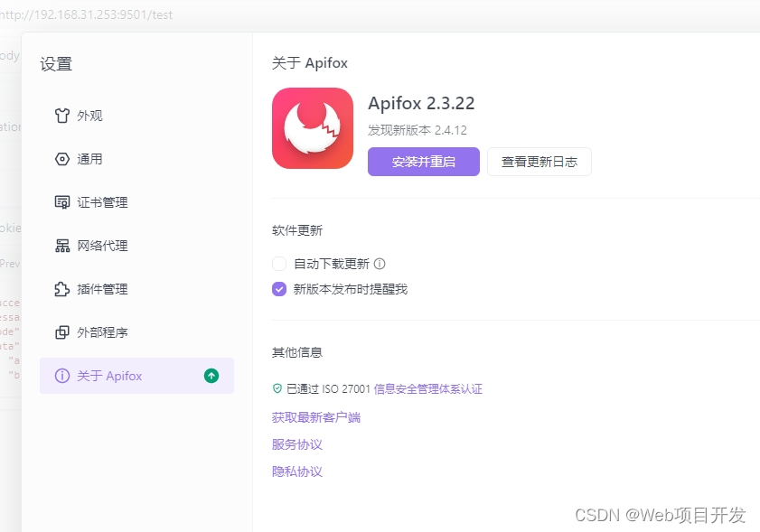Click the Apifox app logo
The width and height of the screenshot is (760, 532).
[313, 128]
